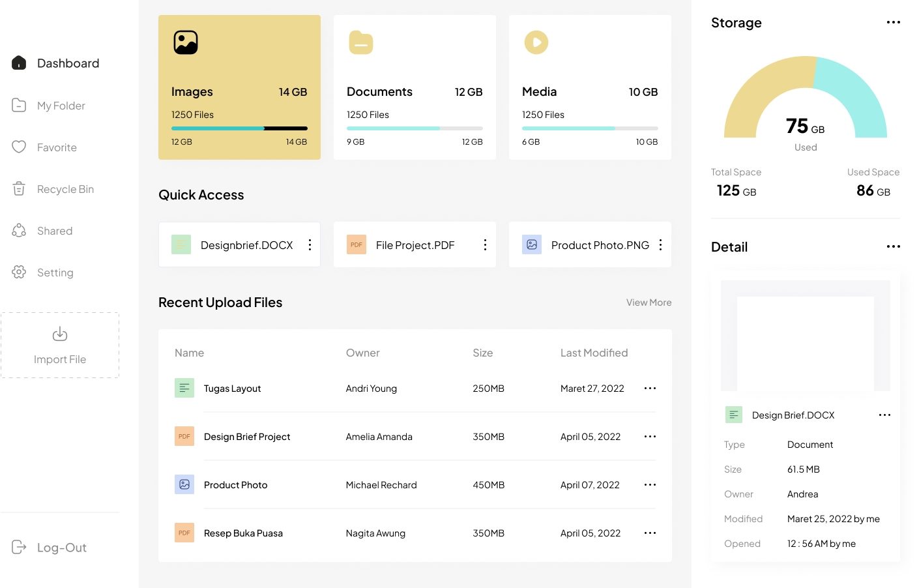Screen dimensions: 919x588
Task: Open options for Resep Buka Puasa row
Action: 650,533
